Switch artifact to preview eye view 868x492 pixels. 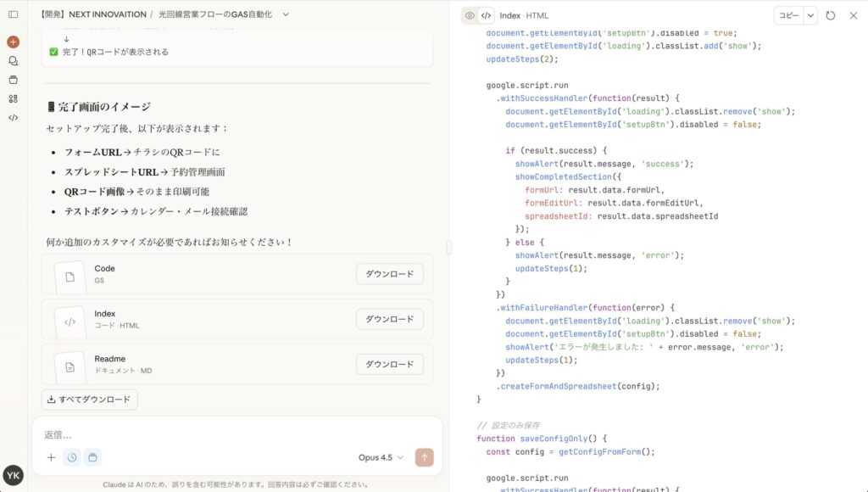pyautogui.click(x=470, y=15)
